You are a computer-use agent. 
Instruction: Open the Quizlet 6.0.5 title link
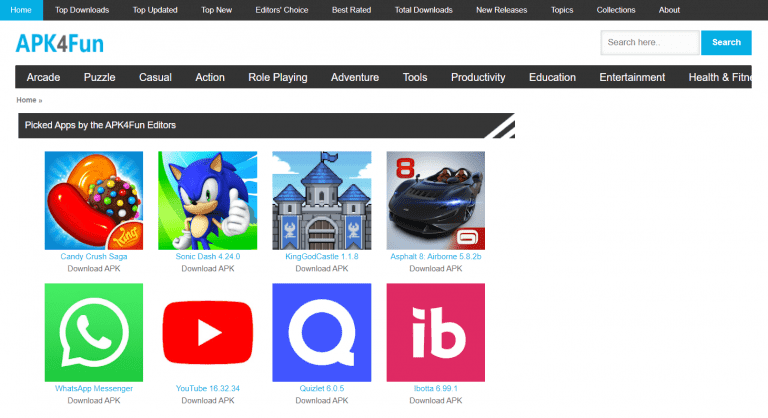click(x=322, y=388)
